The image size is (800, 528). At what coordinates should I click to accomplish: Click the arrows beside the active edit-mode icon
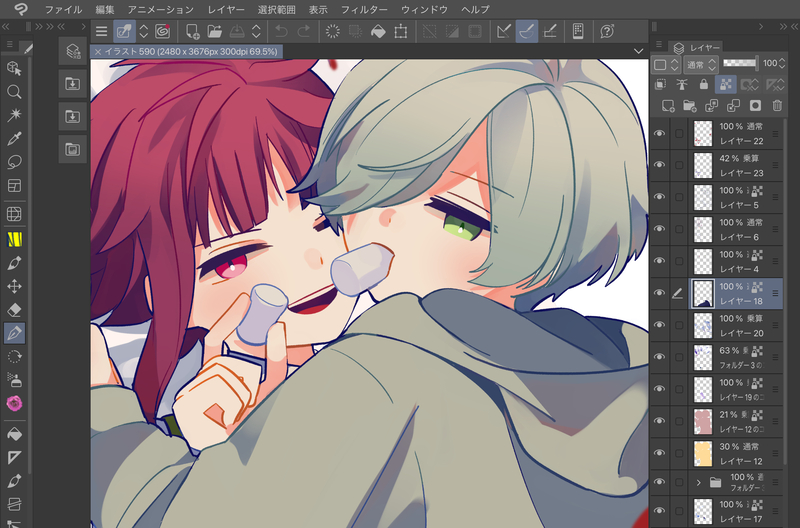tap(144, 32)
